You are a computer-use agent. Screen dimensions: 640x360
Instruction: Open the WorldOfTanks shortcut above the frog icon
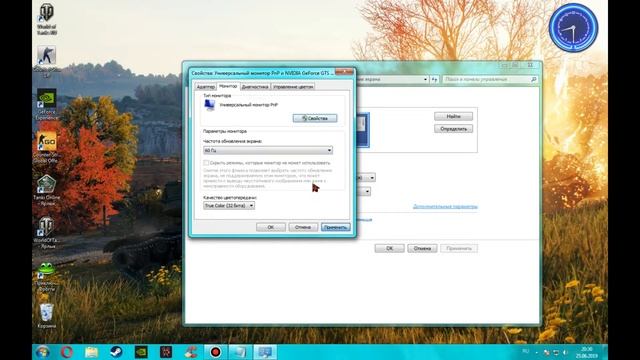click(47, 233)
